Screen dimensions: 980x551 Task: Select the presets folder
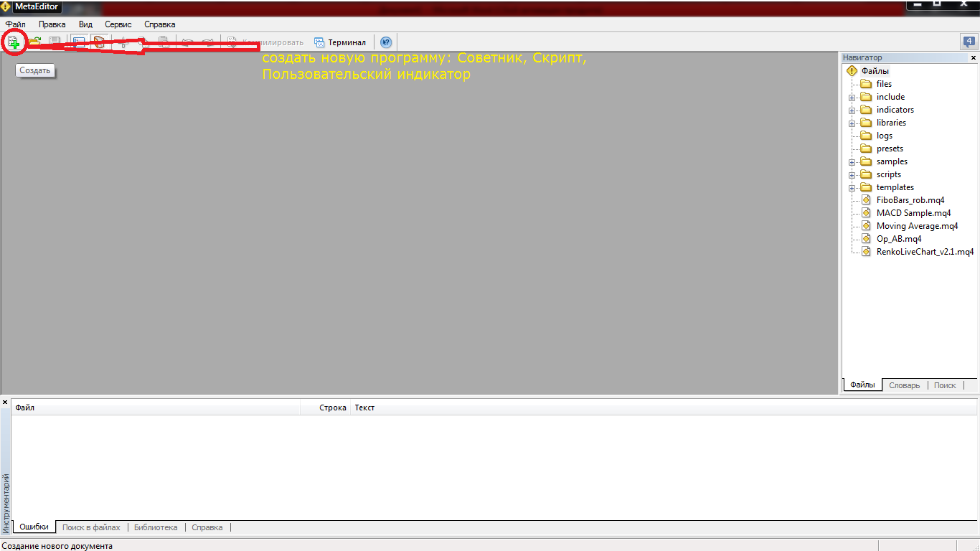pos(890,149)
